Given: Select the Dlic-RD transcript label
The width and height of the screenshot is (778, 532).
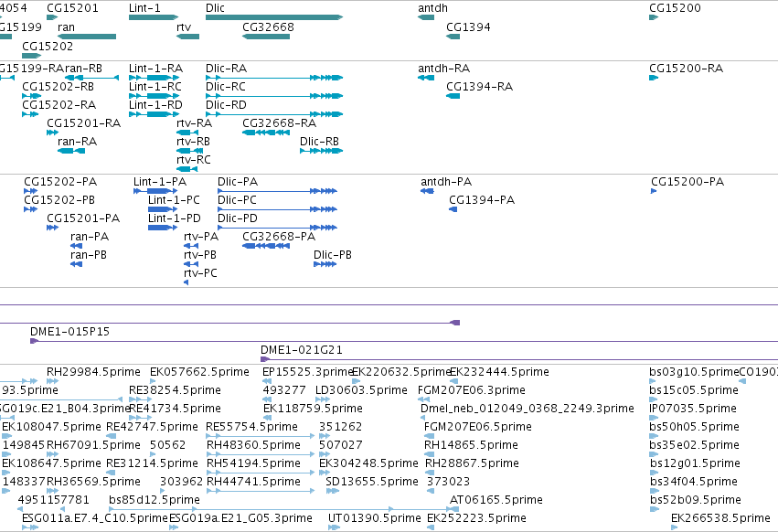Looking at the screenshot, I should (226, 105).
